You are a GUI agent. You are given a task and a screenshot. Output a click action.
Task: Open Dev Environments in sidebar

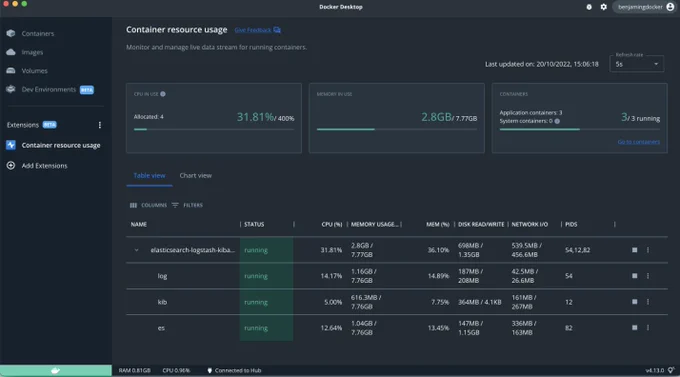[50, 89]
